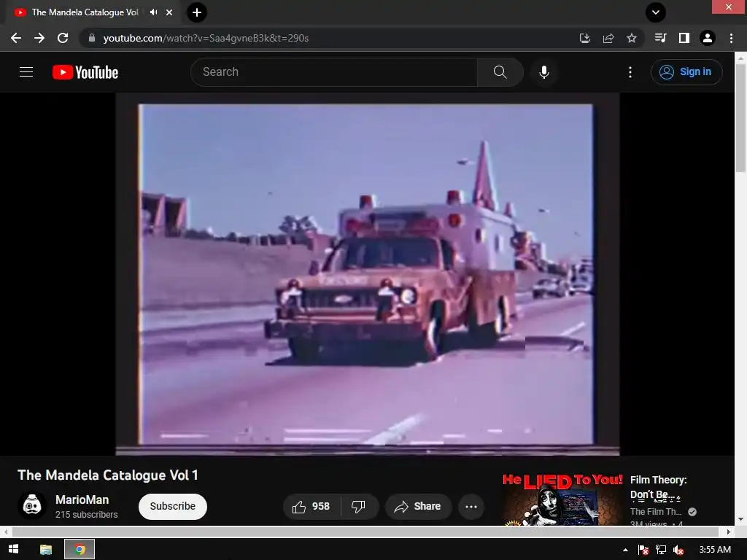Open a new browser tab
Image resolution: width=747 pixels, height=560 pixels.
coord(197,12)
